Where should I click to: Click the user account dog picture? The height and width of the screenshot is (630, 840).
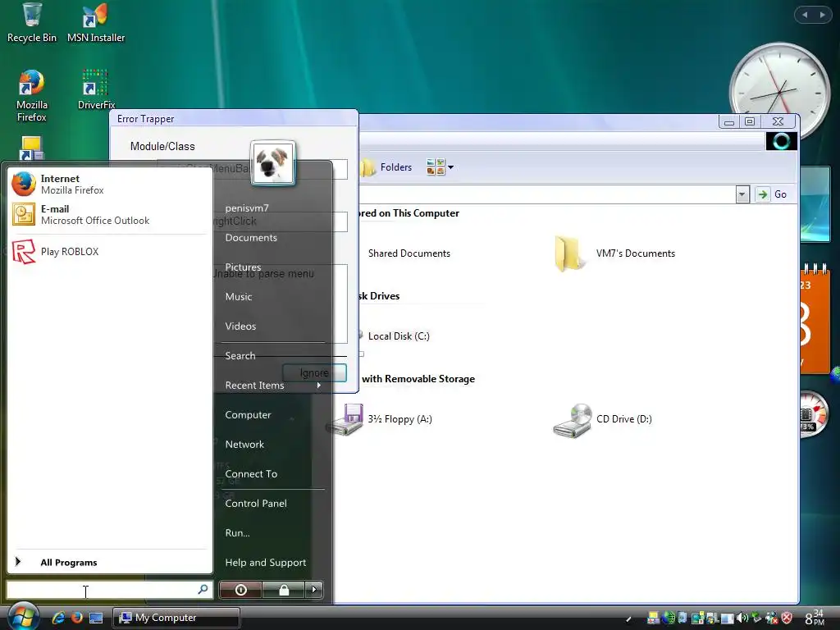tap(272, 163)
